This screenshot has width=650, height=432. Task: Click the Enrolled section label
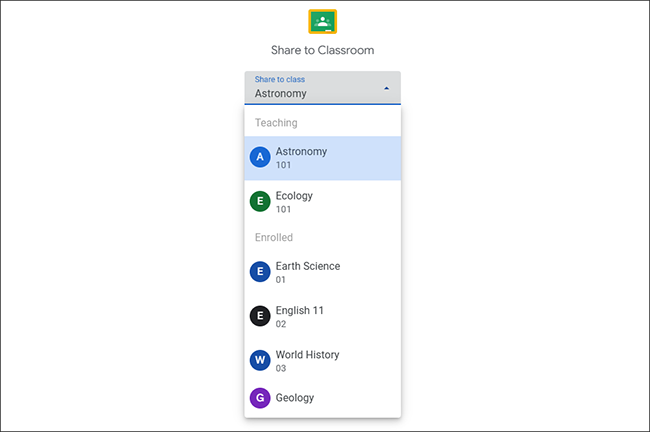(x=274, y=237)
